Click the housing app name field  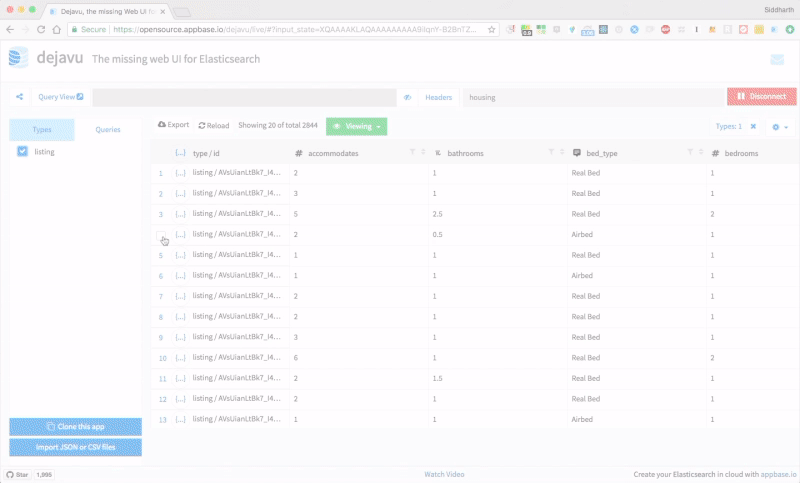coord(593,97)
